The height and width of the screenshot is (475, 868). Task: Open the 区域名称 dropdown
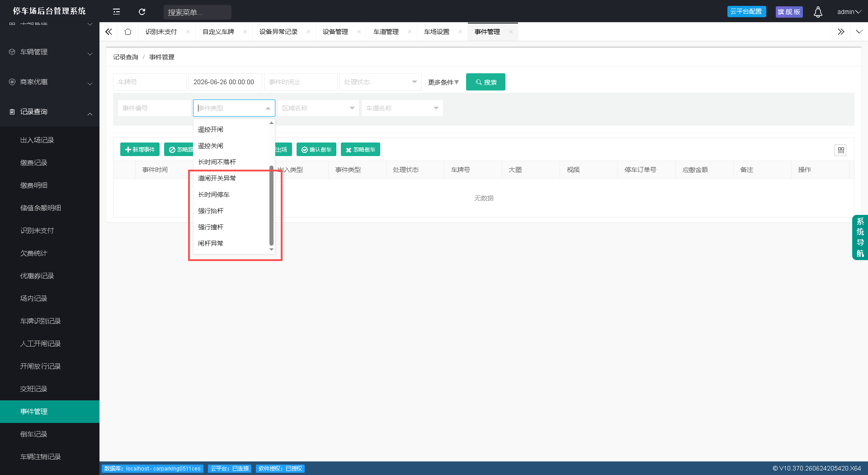(x=318, y=108)
